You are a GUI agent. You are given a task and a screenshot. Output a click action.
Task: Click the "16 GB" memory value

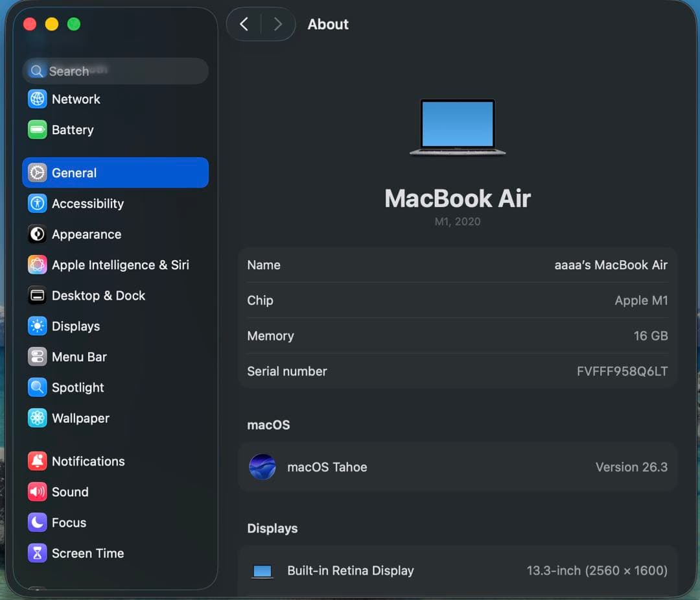click(651, 336)
